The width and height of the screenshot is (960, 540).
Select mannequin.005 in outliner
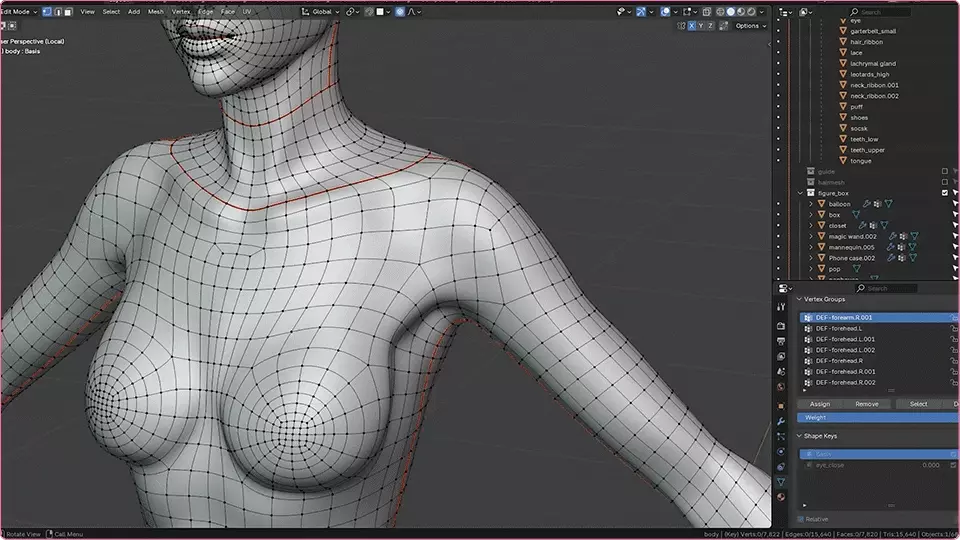[852, 247]
